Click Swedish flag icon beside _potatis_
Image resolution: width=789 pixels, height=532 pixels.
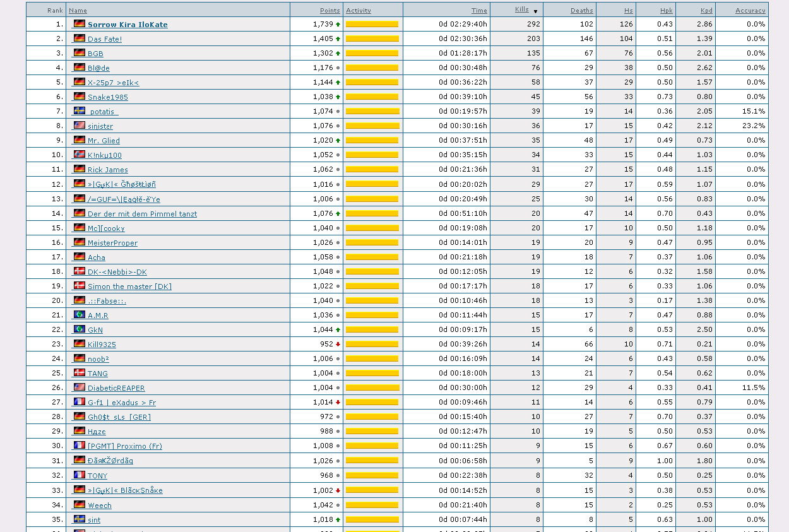[x=79, y=111]
